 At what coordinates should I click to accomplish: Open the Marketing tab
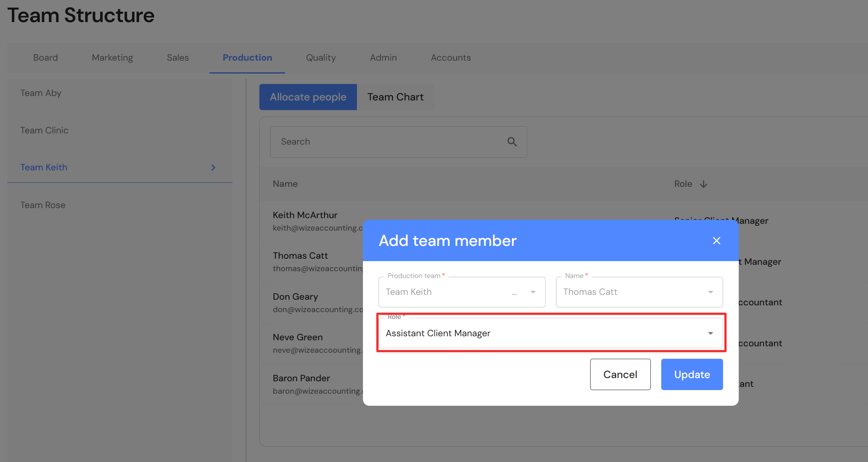[112, 57]
